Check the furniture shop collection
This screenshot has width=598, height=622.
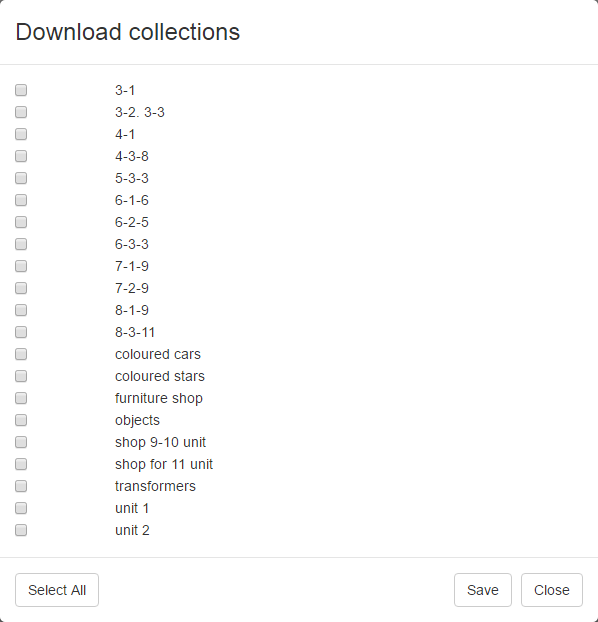point(21,398)
